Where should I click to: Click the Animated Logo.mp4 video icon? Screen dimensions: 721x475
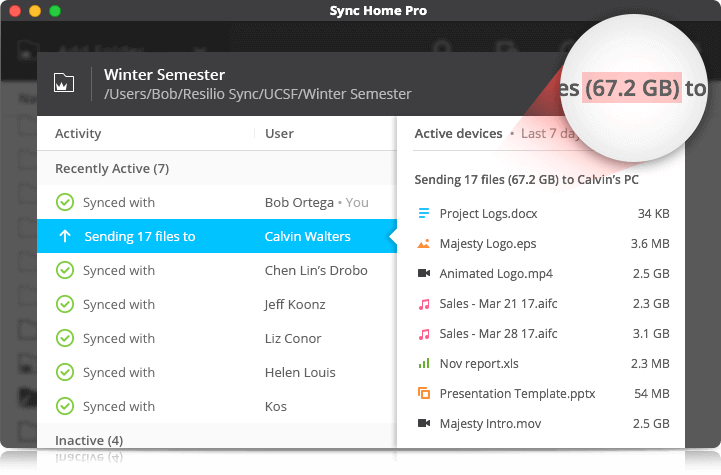point(424,273)
